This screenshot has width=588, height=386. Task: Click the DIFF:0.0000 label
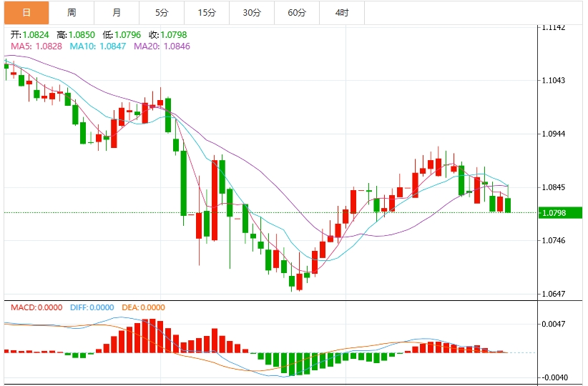point(92,307)
